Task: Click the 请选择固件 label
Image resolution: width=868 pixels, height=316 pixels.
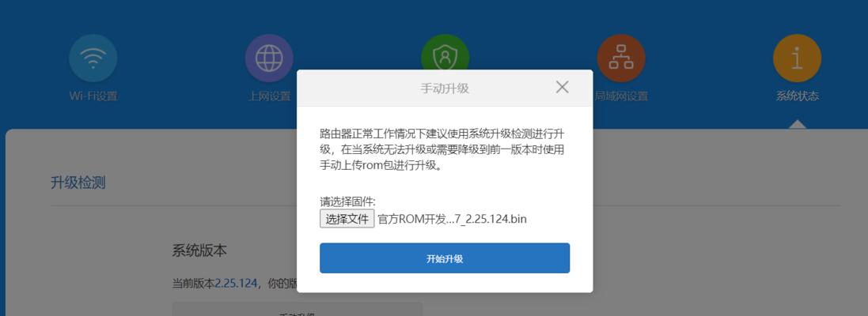Action: pos(347,201)
